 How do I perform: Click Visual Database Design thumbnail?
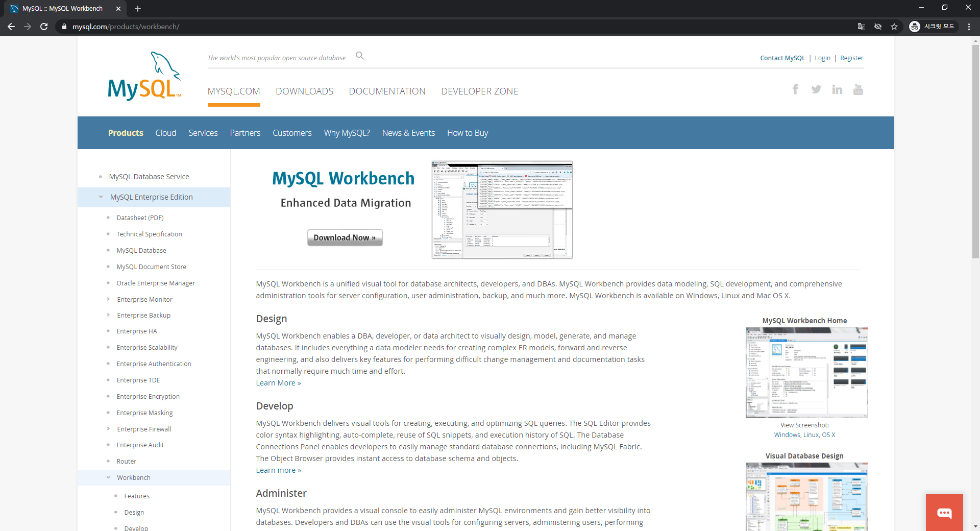(x=806, y=497)
